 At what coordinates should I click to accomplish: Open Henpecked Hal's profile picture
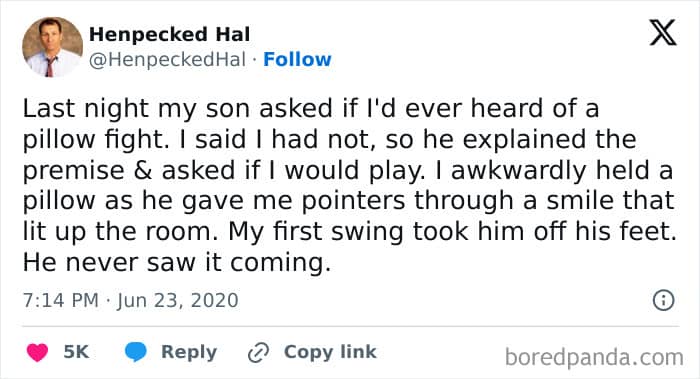coord(52,47)
